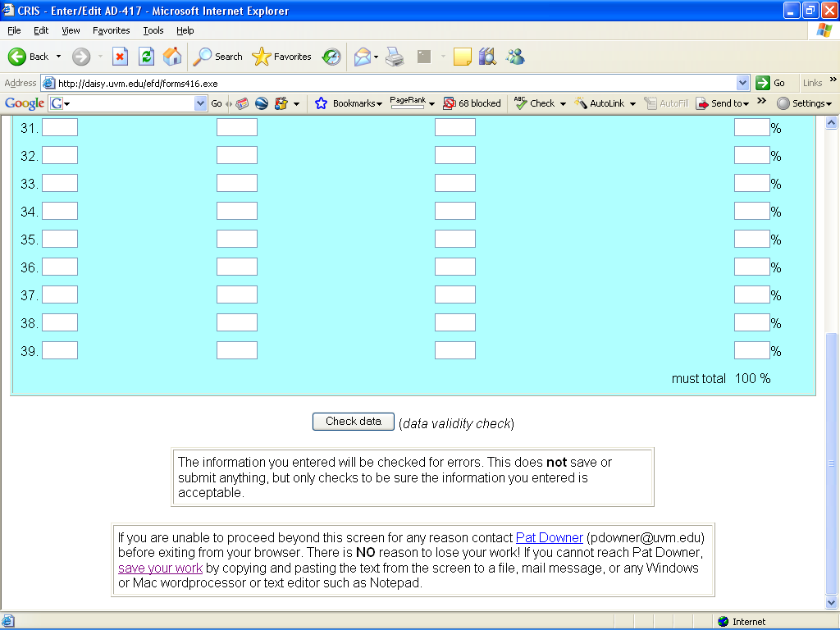Viewport: 840px width, 630px height.
Task: Refresh the page with the Refresh icon
Action: tap(146, 57)
